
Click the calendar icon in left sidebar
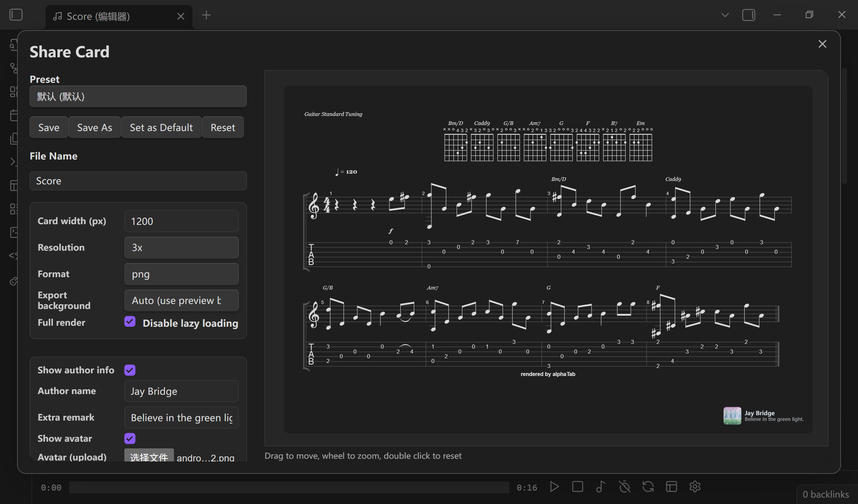[x=14, y=115]
